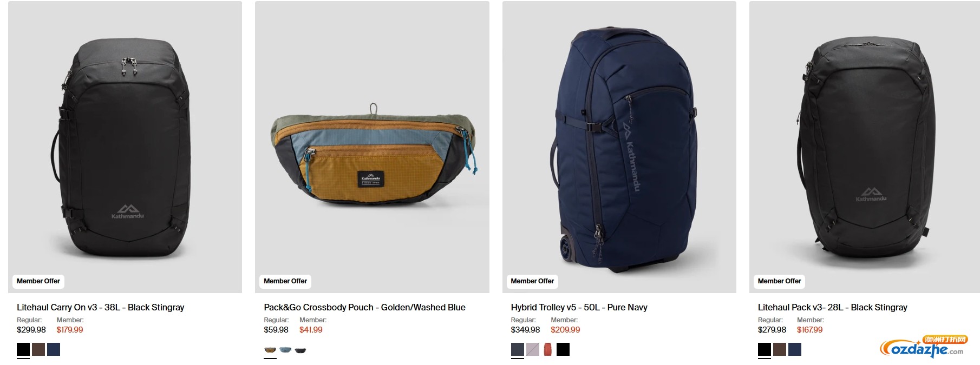Screen dimensions: 980x365
Task: Select the golden pouch variant icon
Action: point(270,350)
